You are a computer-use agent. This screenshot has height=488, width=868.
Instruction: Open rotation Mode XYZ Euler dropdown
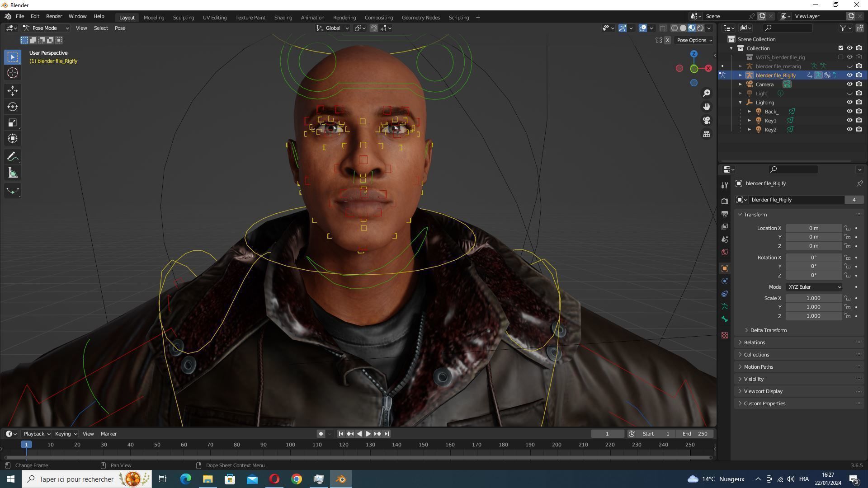pos(814,287)
